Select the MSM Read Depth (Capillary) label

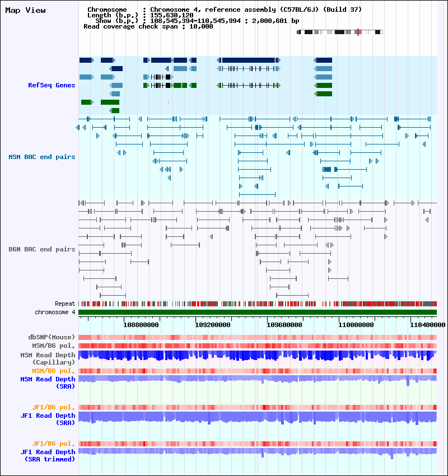48,358
